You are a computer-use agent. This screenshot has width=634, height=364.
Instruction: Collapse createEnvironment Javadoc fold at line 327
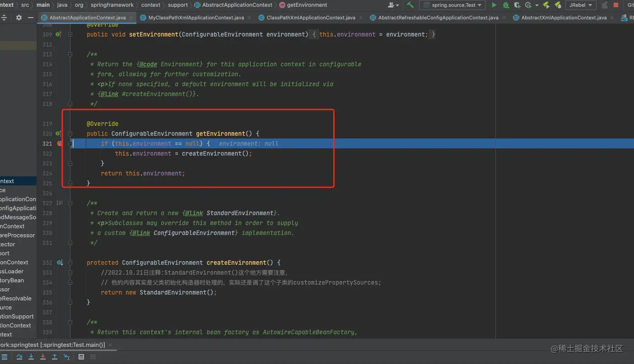click(70, 203)
